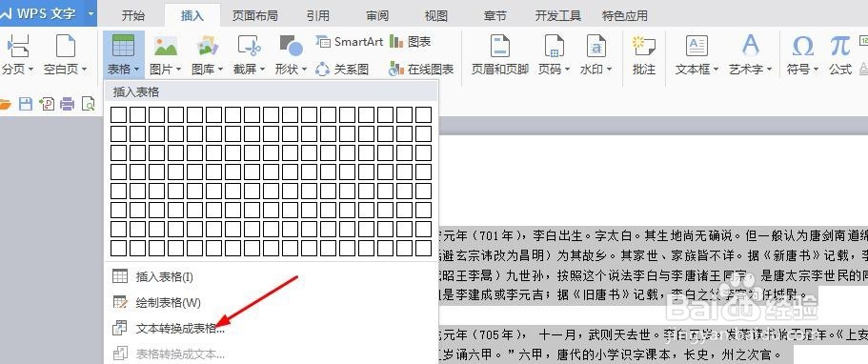The image size is (868, 364).
Task: Choose 文本转换成表格 menu entry
Action: [272, 328]
